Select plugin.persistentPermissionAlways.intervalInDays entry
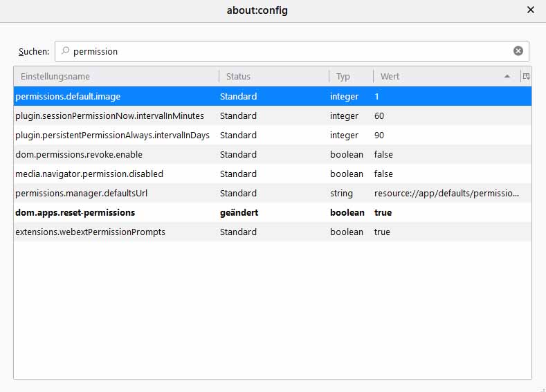 pyautogui.click(x=273, y=136)
